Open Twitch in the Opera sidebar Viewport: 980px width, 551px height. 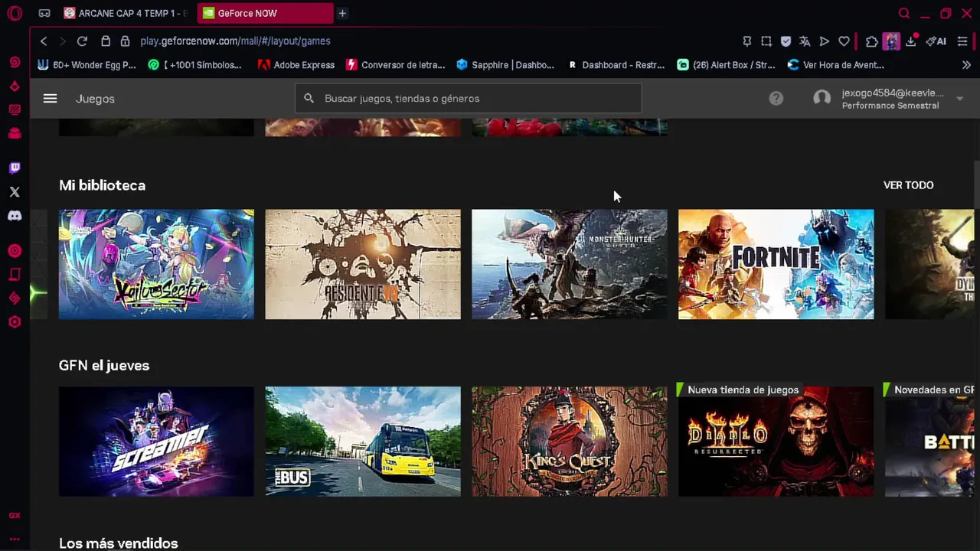(15, 168)
